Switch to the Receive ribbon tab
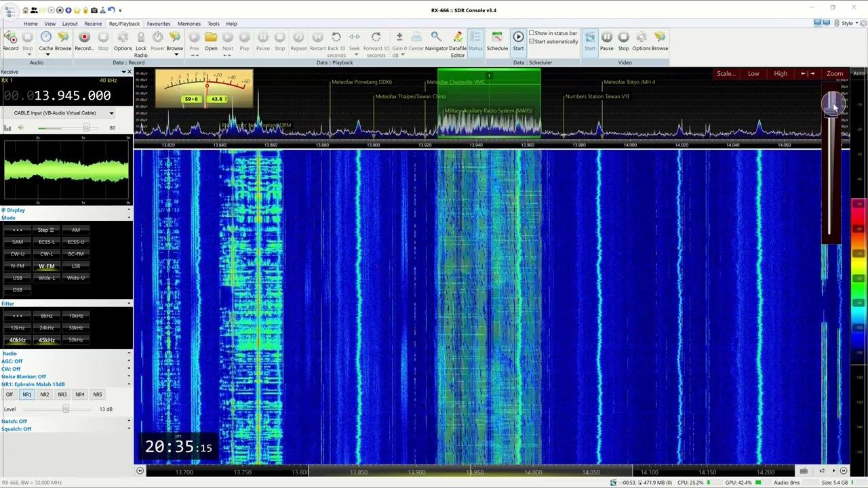868x488 pixels. tap(93, 24)
